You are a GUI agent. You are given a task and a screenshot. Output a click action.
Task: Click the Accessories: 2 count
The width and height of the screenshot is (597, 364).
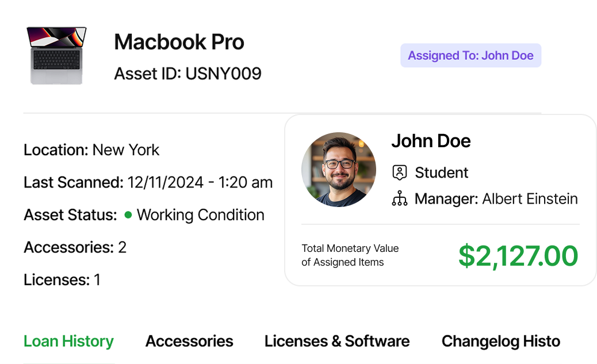[75, 247]
